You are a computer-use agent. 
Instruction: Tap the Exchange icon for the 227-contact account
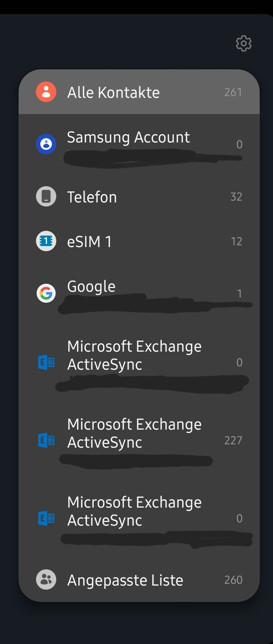point(46,440)
